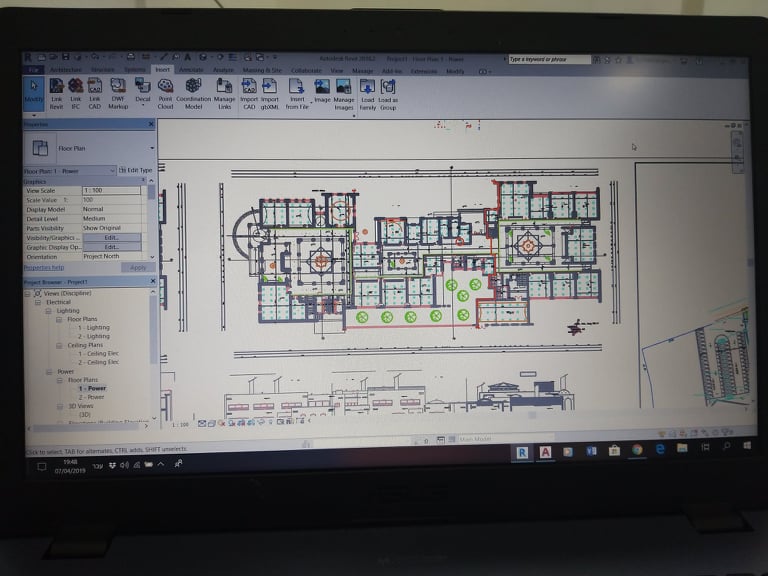The width and height of the screenshot is (768, 576).
Task: Open the Properties help link
Action: point(44,267)
